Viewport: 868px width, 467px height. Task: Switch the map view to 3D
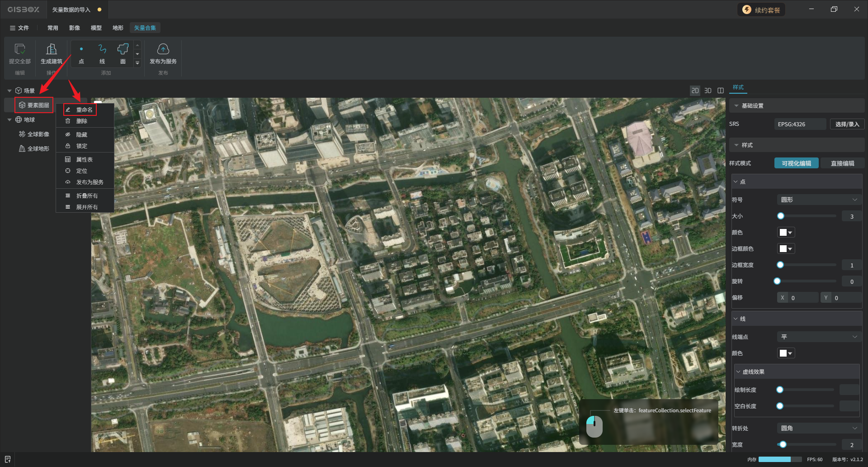point(708,91)
